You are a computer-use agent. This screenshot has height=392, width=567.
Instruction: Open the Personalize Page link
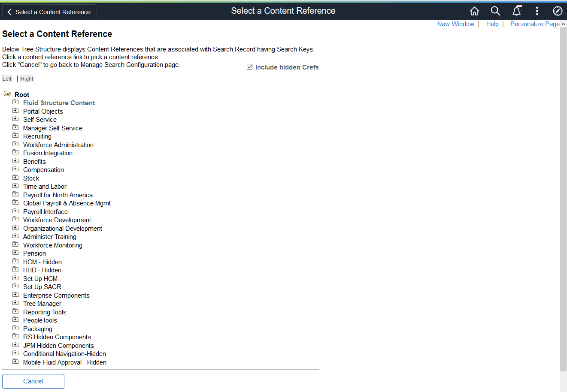coord(535,24)
